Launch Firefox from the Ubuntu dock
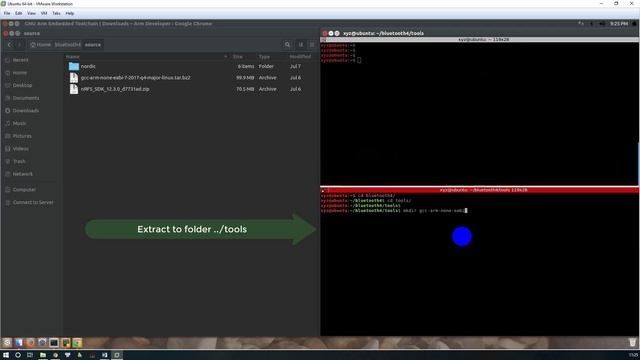 (31, 342)
